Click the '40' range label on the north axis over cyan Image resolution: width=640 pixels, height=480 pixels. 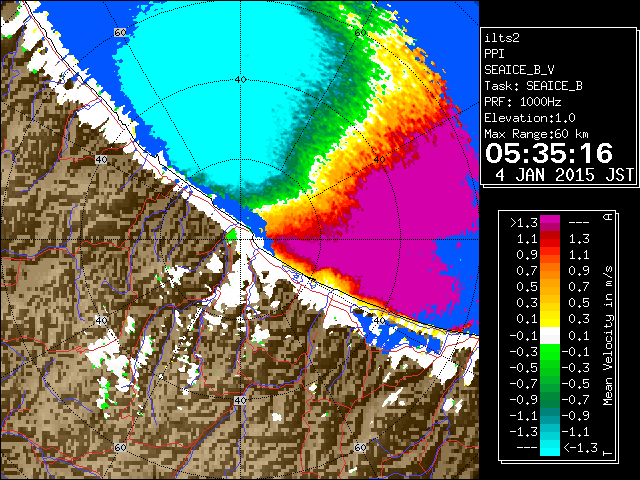240,80
